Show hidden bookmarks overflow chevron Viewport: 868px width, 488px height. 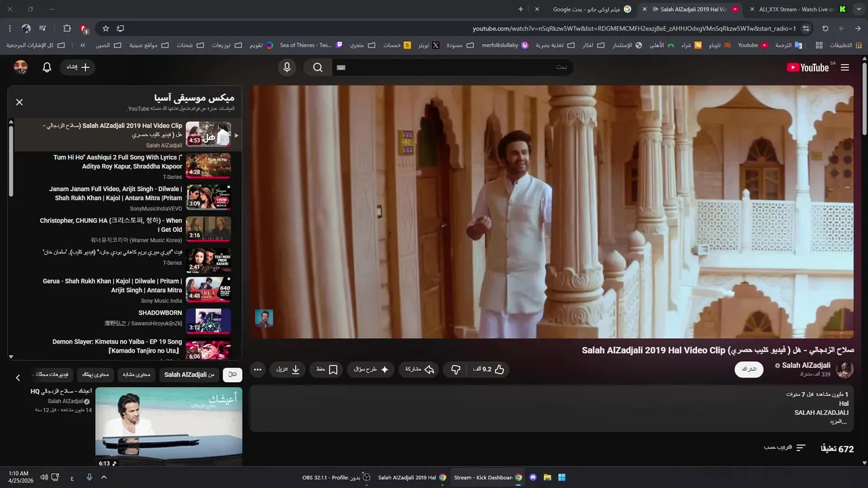pos(83,45)
